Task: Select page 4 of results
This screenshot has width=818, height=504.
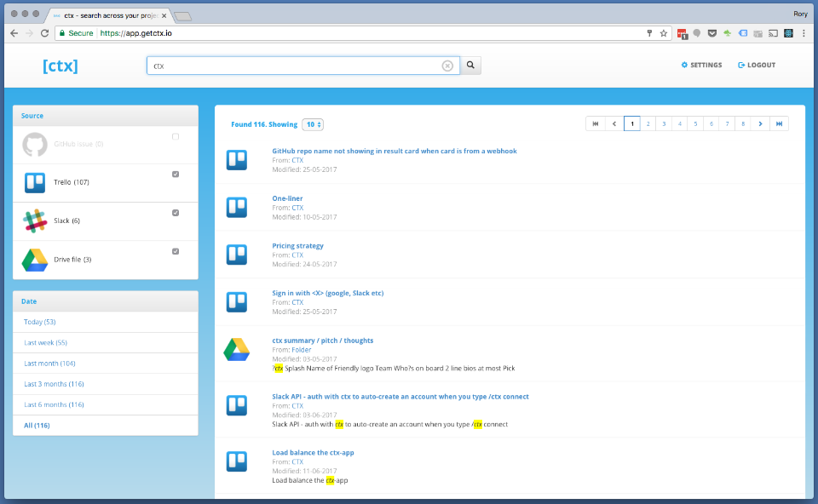Action: click(x=680, y=124)
